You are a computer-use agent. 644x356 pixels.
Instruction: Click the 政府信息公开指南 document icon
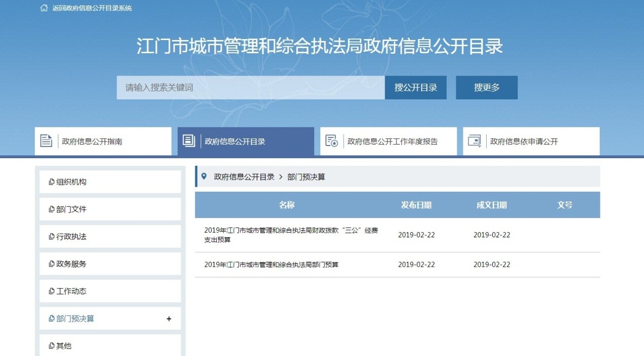45,140
